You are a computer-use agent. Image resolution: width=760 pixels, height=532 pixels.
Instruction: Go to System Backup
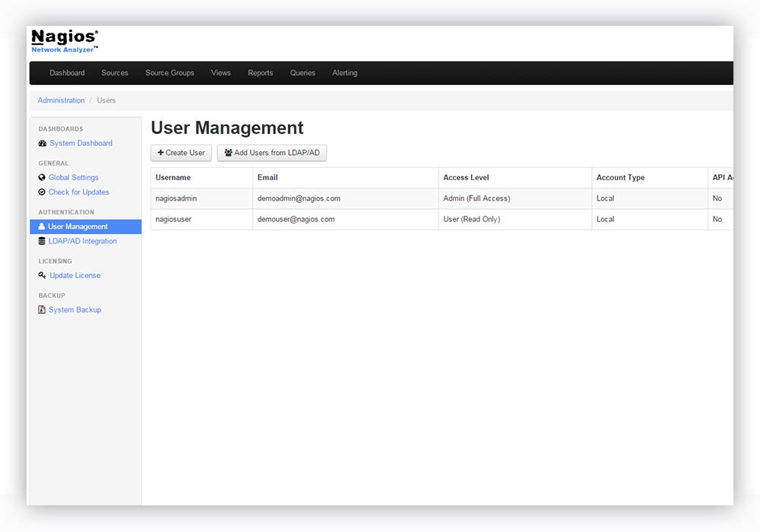(x=74, y=310)
